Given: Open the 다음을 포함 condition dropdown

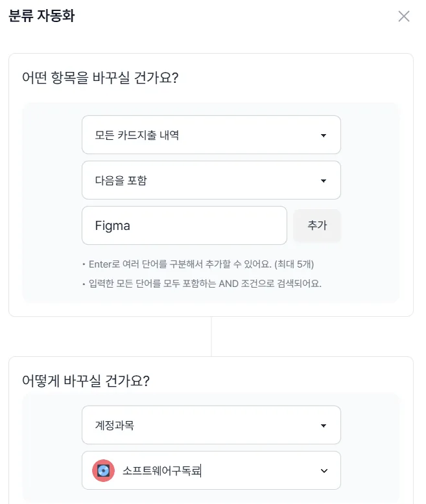Looking at the screenshot, I should tap(211, 180).
